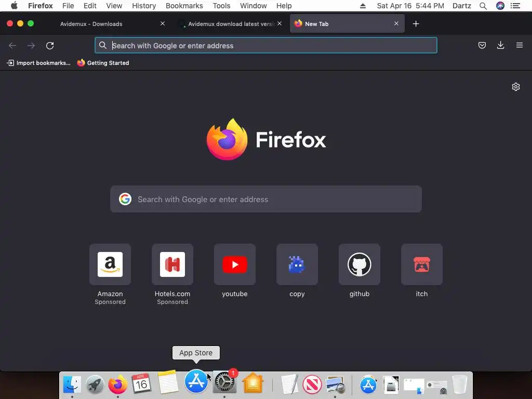Screen dimensions: 532x399
Task: Close the New Tab tab
Action: [x=396, y=23]
